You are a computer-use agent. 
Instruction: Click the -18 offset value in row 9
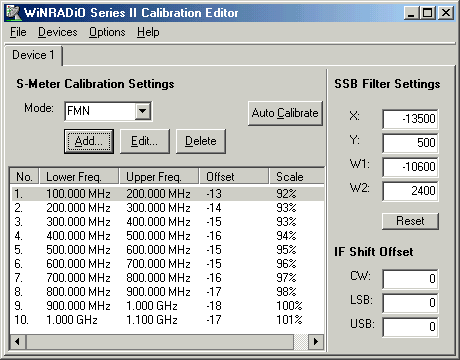[214, 306]
